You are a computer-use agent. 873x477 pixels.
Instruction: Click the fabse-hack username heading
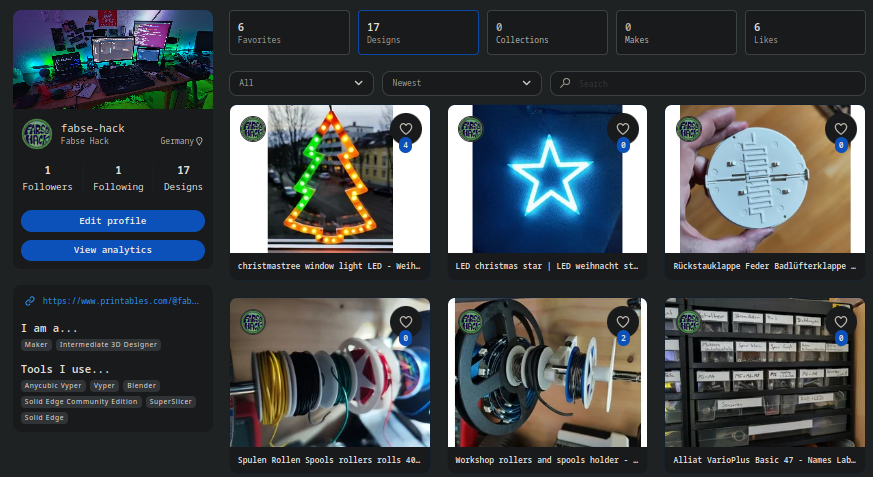93,128
